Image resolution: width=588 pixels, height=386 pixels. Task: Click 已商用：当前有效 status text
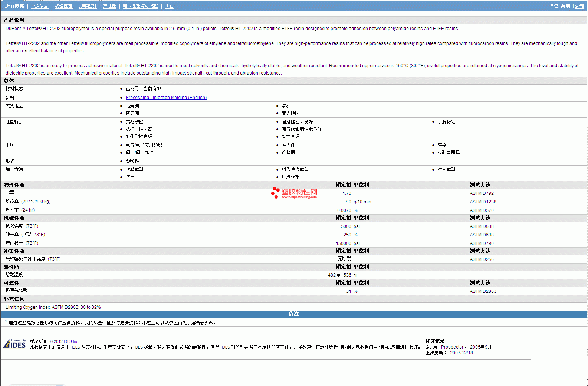pyautogui.click(x=143, y=89)
